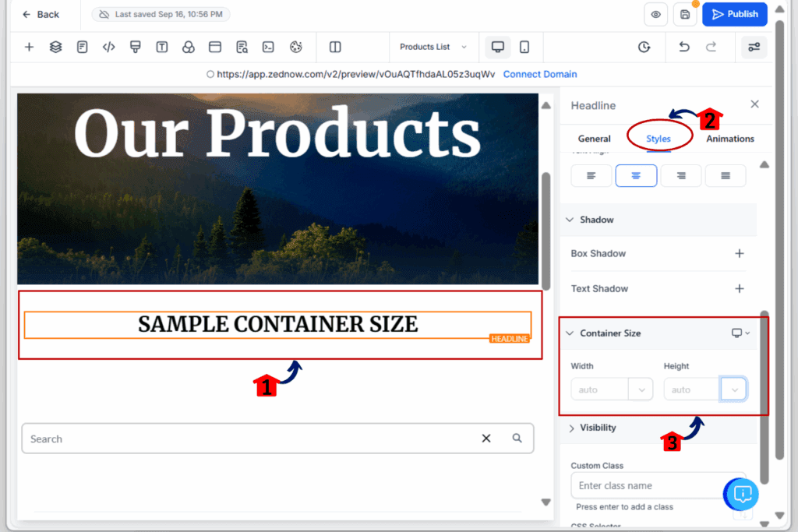Image resolution: width=798 pixels, height=532 pixels.
Task: Click the Our Products hero banner
Action: (278, 188)
